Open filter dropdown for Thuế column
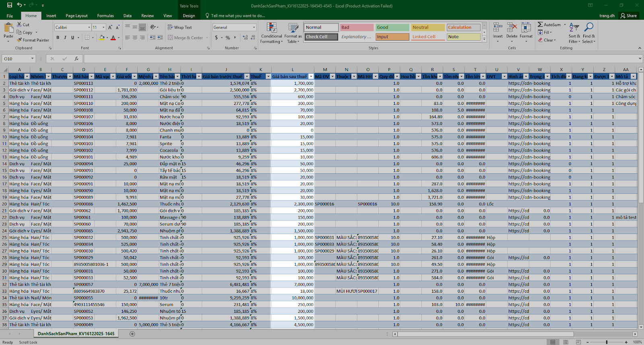 pos(268,76)
